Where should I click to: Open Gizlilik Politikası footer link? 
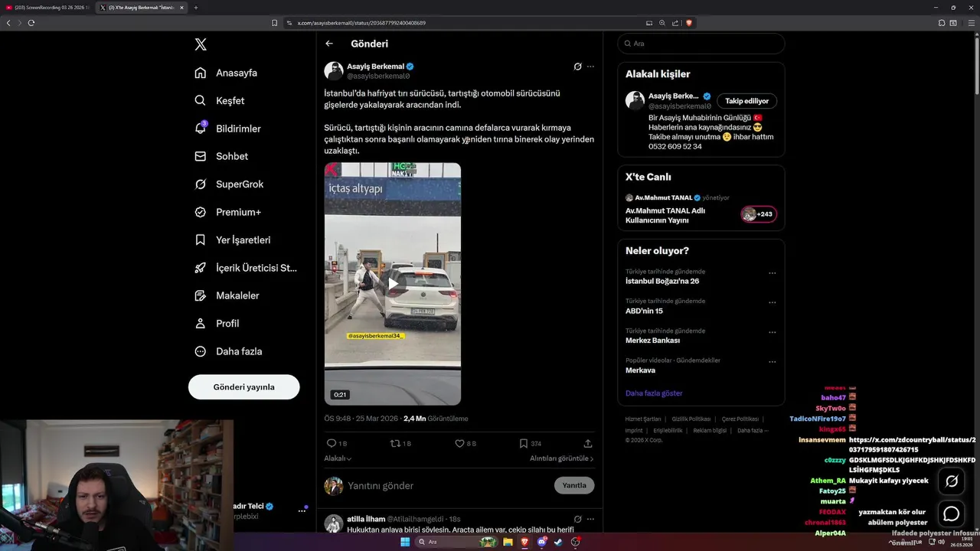691,419
